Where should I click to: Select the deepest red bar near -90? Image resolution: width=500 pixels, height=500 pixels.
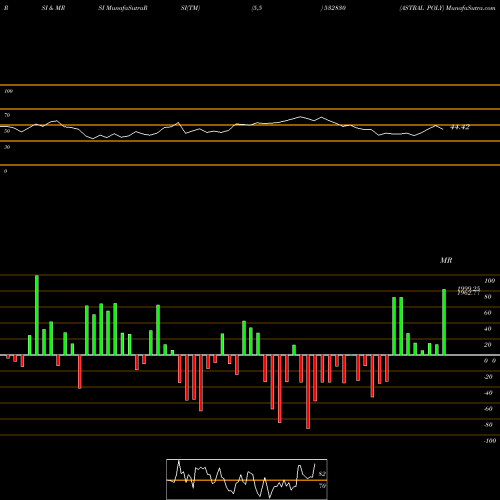tap(308, 392)
